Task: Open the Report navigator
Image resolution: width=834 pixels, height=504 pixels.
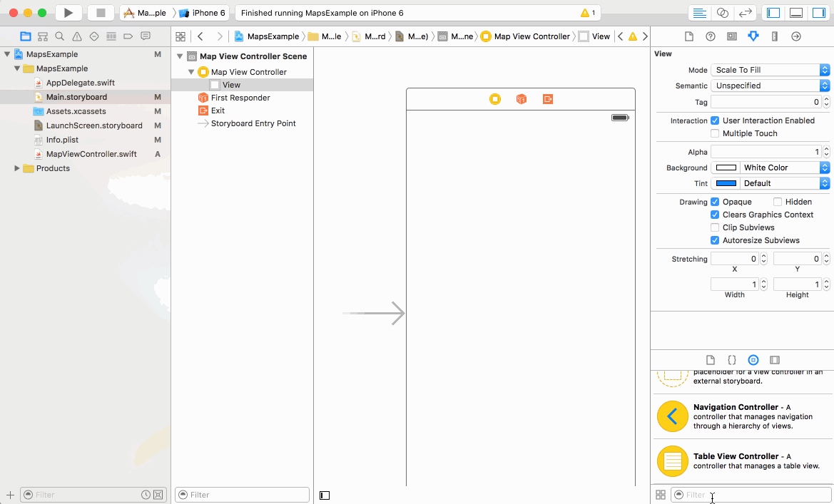Action: (x=146, y=36)
